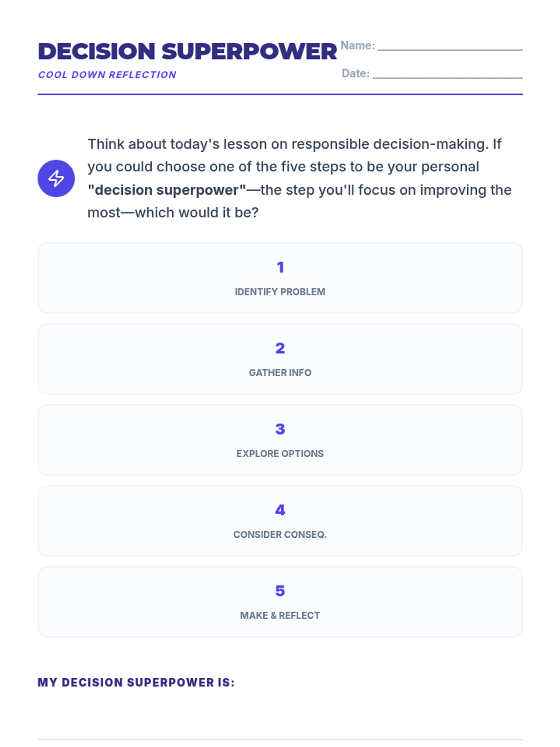Choose the Gather Info option card

coord(280,359)
